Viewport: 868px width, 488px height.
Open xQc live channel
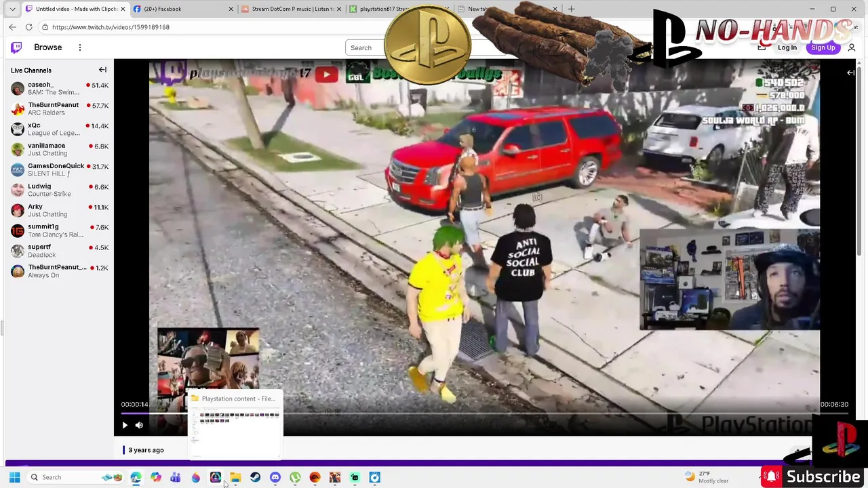coord(60,129)
